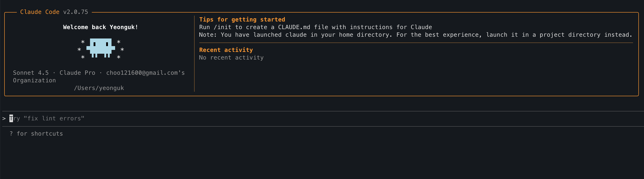
Task: Click the bottom-right asterisk beside mascot
Action: 118,57
